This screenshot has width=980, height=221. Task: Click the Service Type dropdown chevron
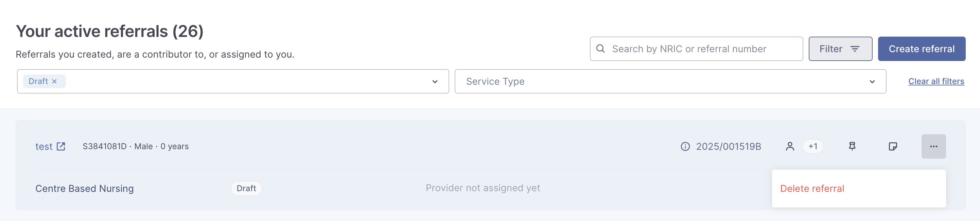click(x=872, y=82)
